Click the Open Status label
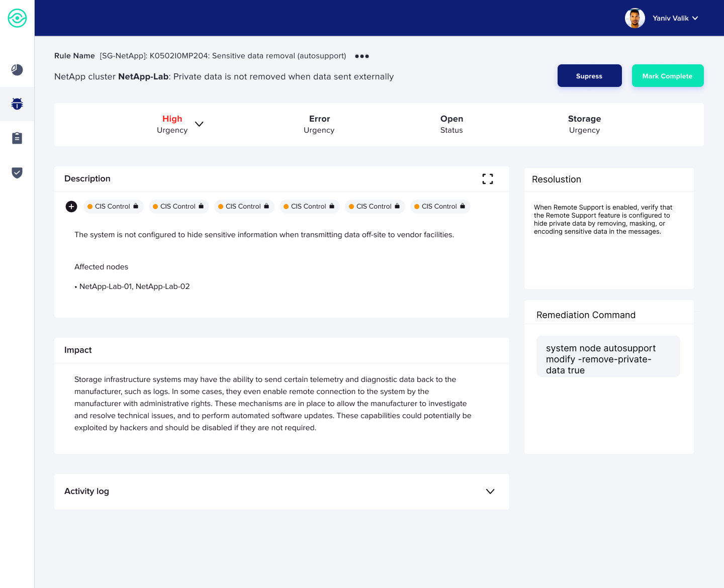Image resolution: width=724 pixels, height=588 pixels. pos(451,124)
